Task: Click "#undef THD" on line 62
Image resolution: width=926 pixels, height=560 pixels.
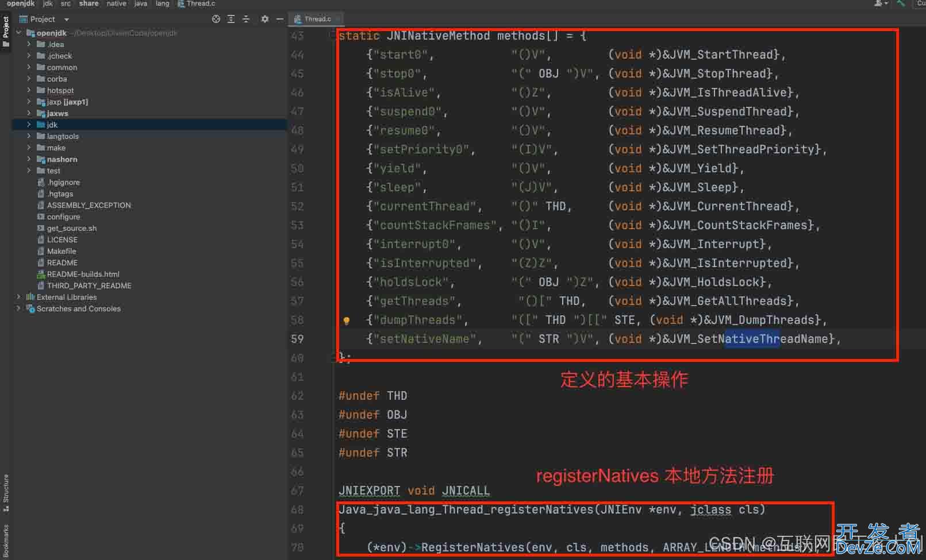Action: [372, 396]
